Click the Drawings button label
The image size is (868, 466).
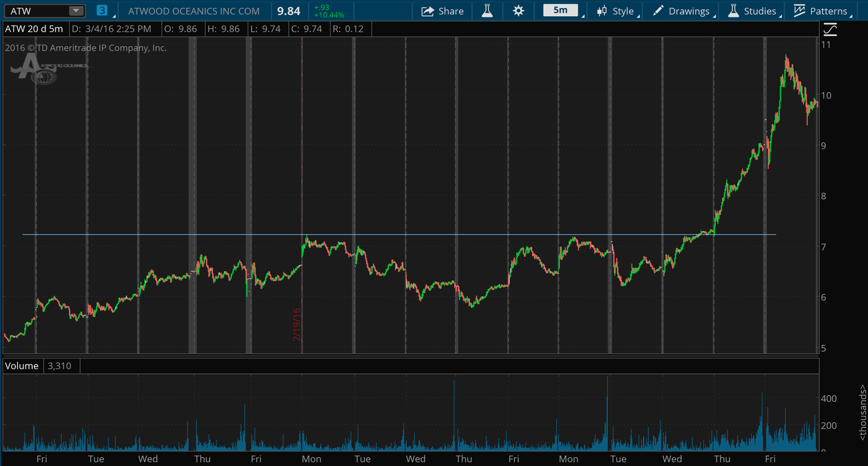click(x=689, y=11)
